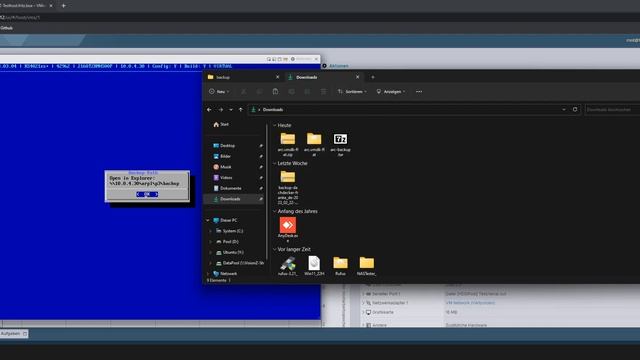Close the backup tab
This screenshot has width=640, height=360.
click(278, 77)
